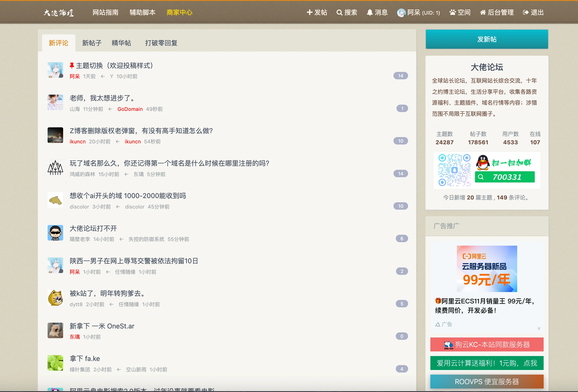This screenshot has height=392, width=578.
Task: Open post 拿下 fa.ke
Action: coord(85,359)
